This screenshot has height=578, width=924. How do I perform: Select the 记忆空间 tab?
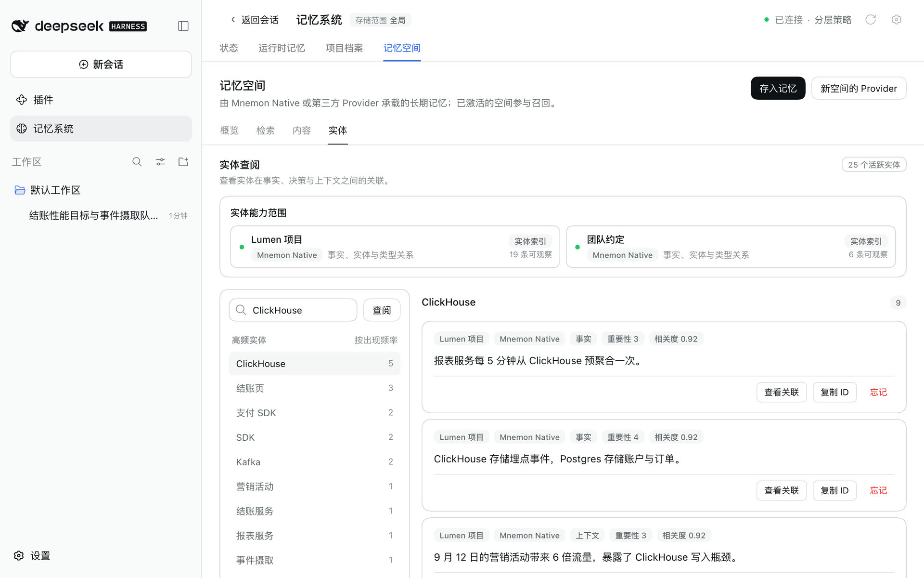402,48
